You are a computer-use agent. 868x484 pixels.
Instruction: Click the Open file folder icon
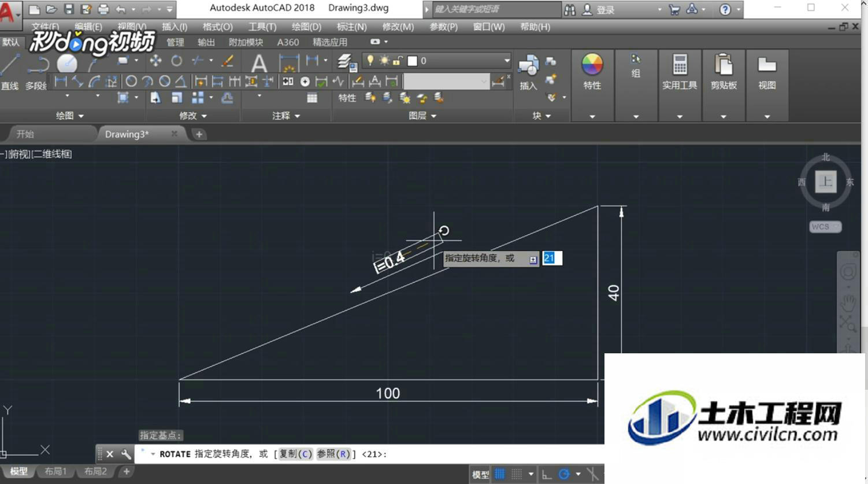click(51, 9)
